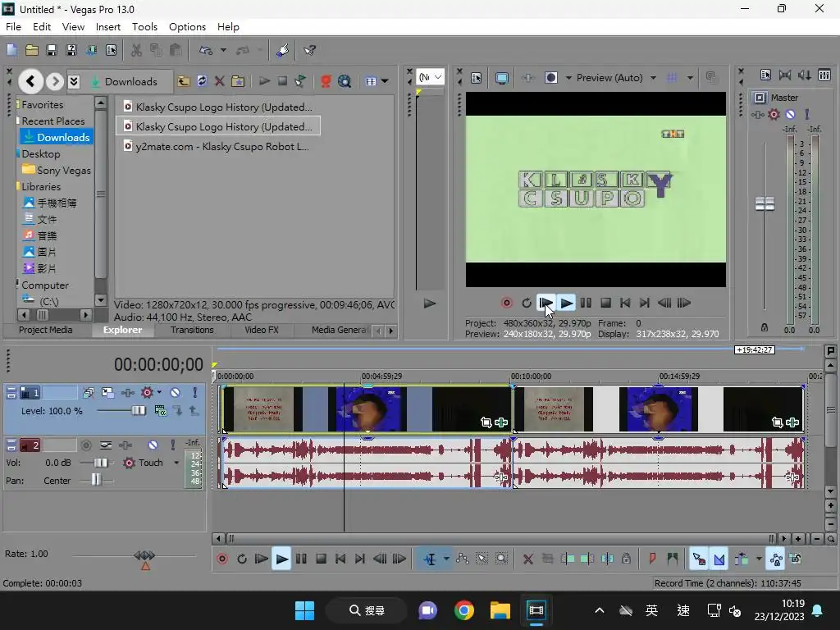840x630 pixels.
Task: Open the Undo history dropdown arrow
Action: [223, 50]
